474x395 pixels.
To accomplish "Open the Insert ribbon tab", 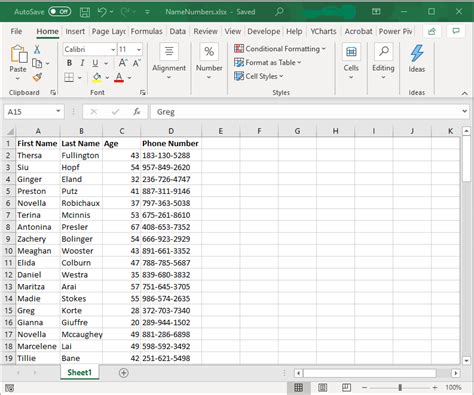I will [x=75, y=31].
